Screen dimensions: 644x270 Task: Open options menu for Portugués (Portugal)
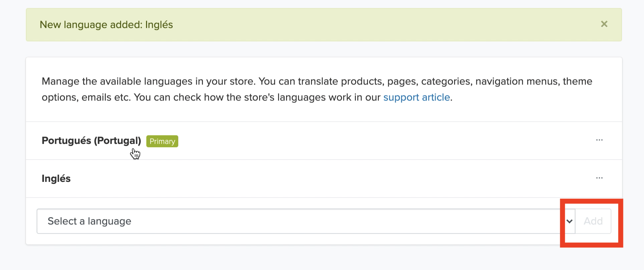click(599, 140)
